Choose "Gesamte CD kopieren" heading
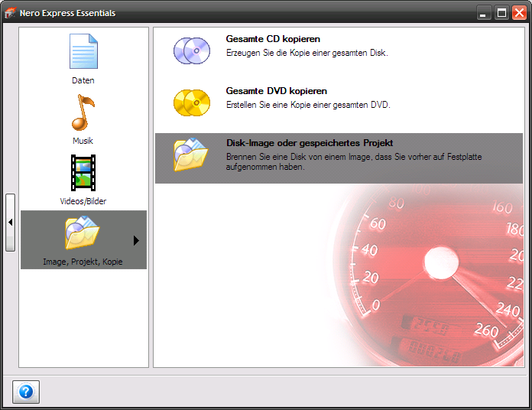The width and height of the screenshot is (532, 410). click(x=273, y=39)
